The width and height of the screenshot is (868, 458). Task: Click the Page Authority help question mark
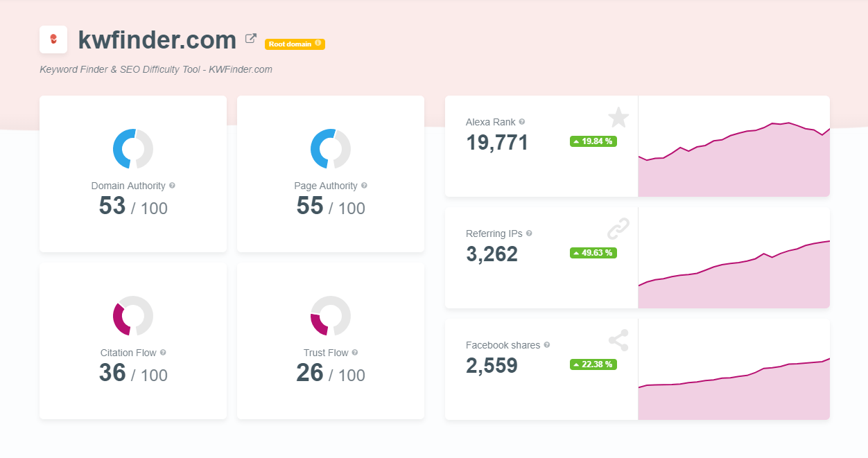[364, 186]
